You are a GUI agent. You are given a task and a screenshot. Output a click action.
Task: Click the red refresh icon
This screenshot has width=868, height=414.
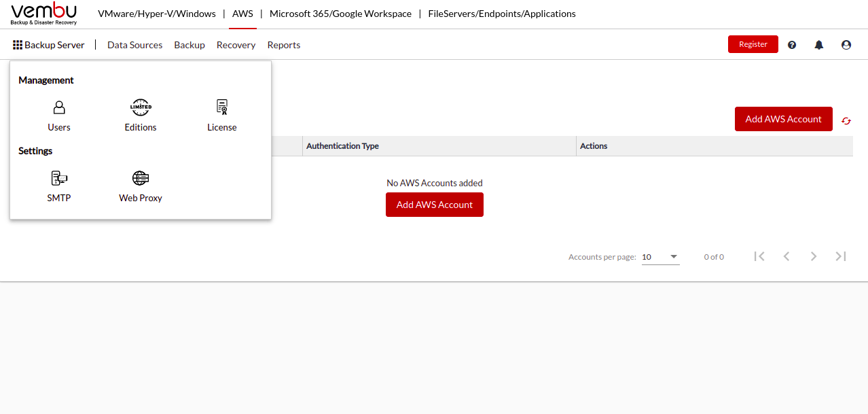pyautogui.click(x=846, y=120)
